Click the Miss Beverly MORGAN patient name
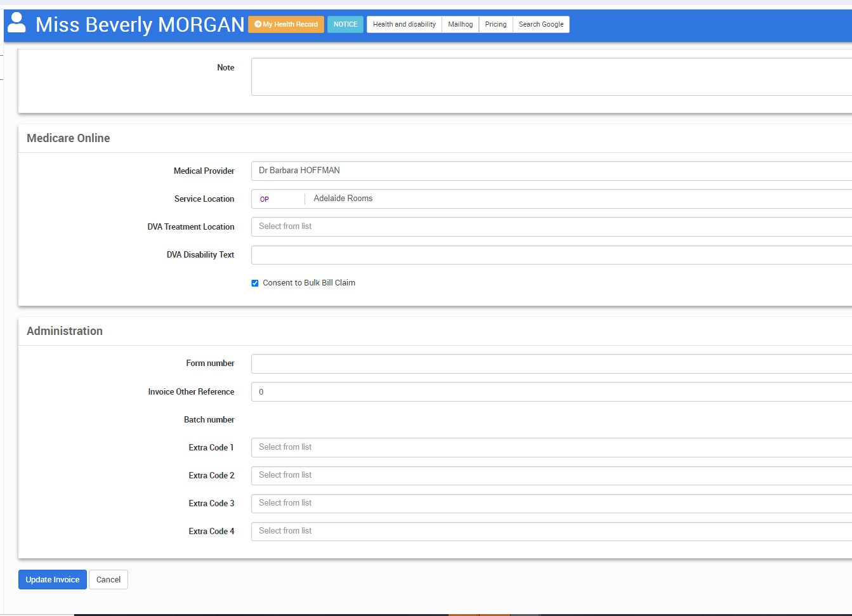The width and height of the screenshot is (852, 616). click(140, 24)
